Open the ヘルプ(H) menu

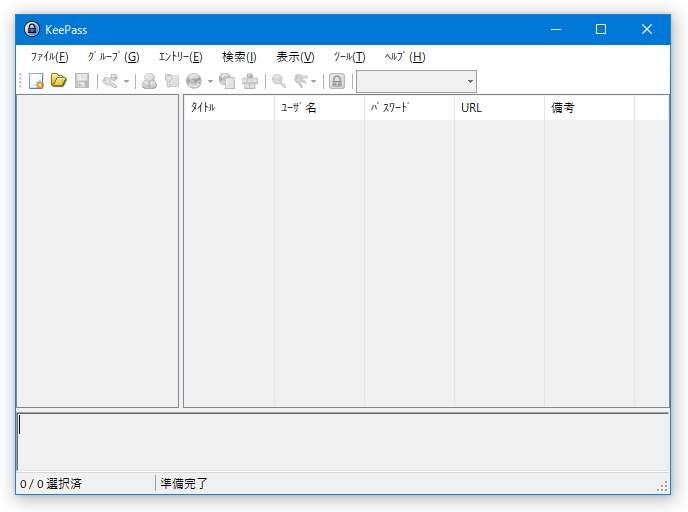point(405,57)
